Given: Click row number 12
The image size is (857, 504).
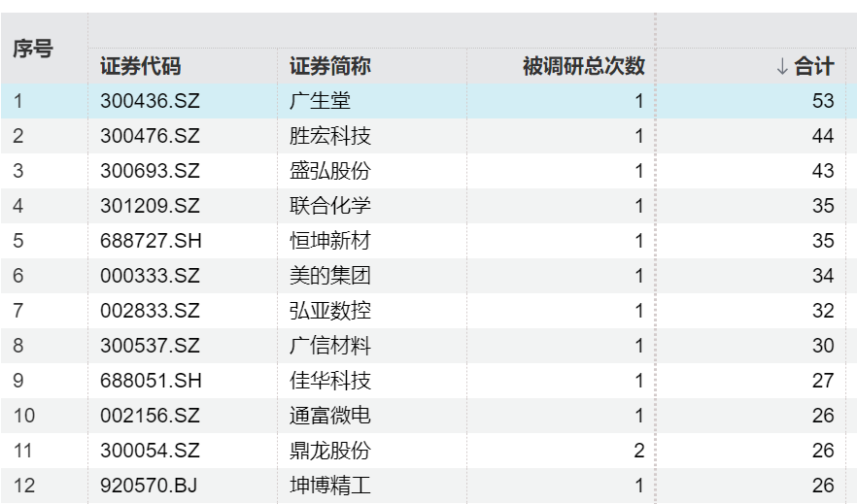Looking at the screenshot, I should click(24, 486).
